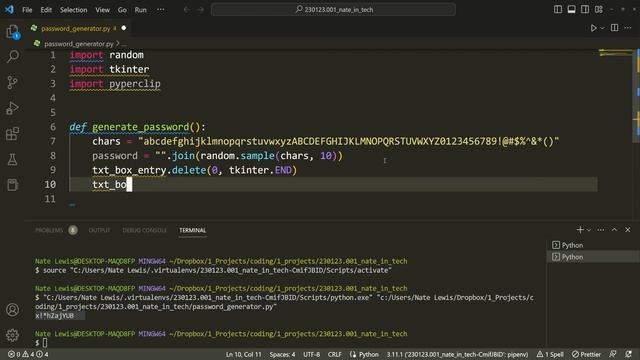Open the Extensions view
Viewport: 640px width, 360px height.
tap(13, 134)
